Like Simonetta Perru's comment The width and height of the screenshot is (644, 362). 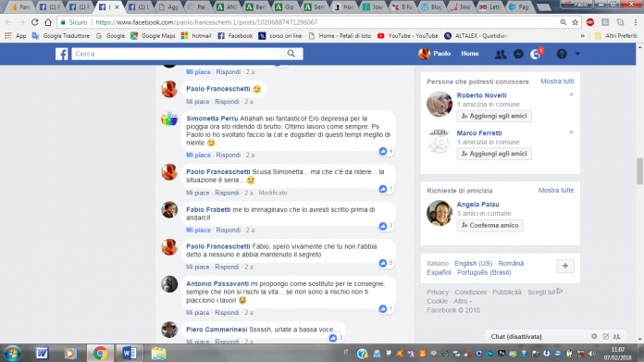(198, 155)
